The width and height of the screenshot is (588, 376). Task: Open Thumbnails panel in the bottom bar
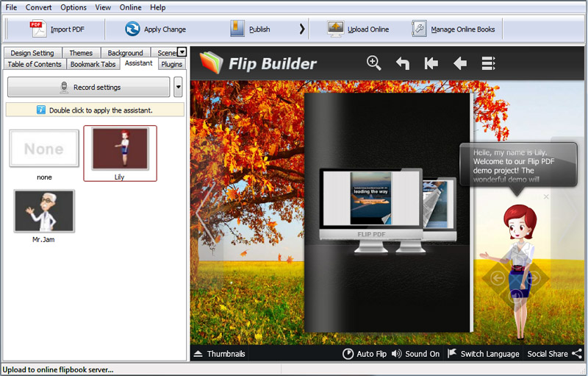coord(220,354)
